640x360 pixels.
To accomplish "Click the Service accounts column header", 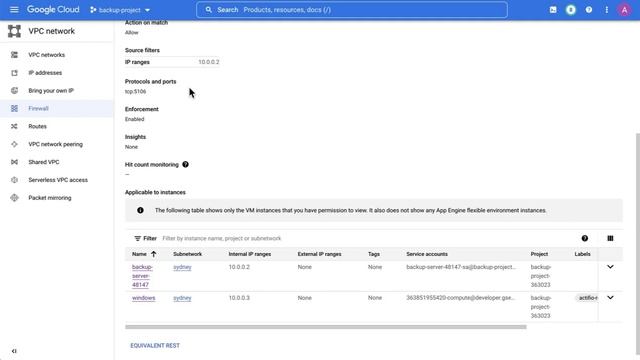I will tap(427, 254).
